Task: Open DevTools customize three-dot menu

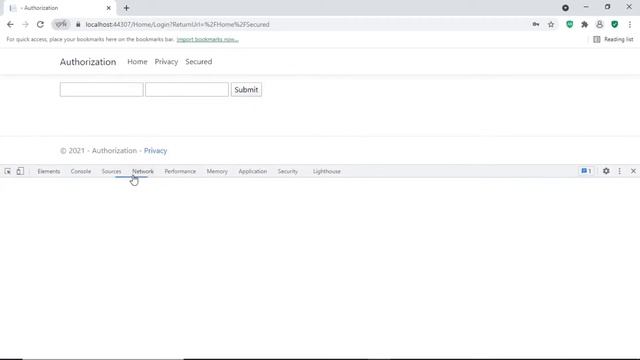Action: click(x=620, y=171)
